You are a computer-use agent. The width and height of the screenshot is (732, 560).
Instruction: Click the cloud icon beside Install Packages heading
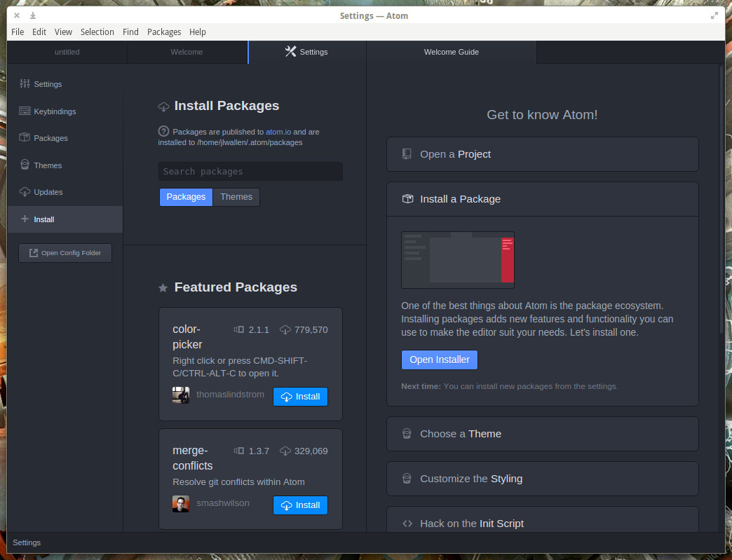coord(163,107)
